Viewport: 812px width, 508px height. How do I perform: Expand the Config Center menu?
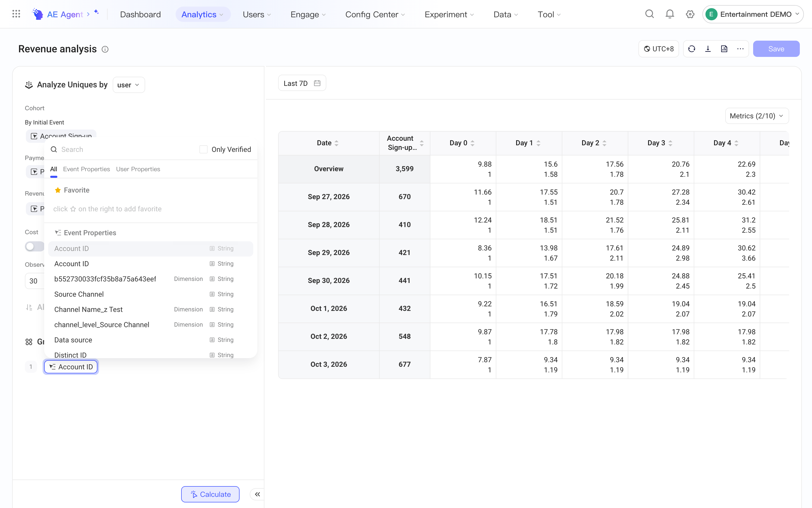[x=375, y=14]
